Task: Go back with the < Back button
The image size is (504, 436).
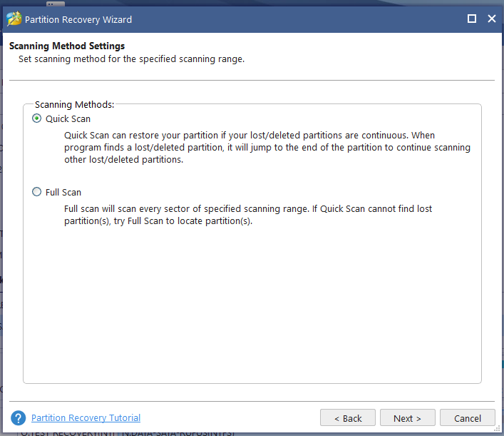Action: [x=347, y=417]
